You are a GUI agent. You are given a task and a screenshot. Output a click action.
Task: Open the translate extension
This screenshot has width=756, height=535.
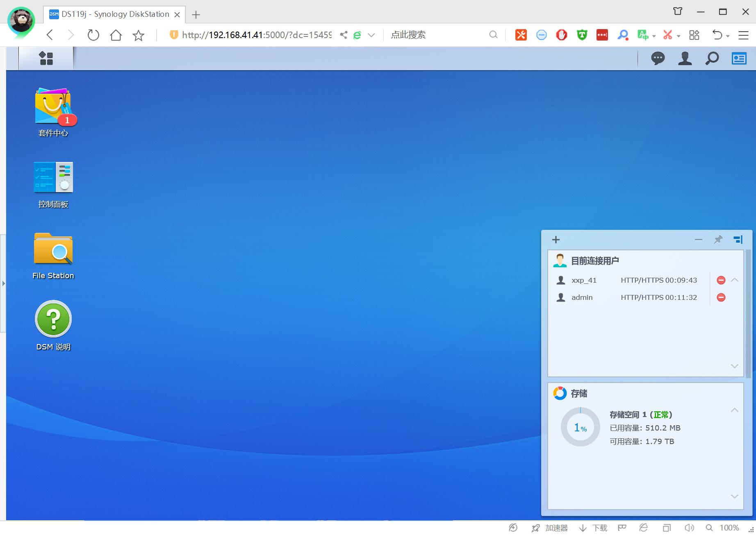642,35
